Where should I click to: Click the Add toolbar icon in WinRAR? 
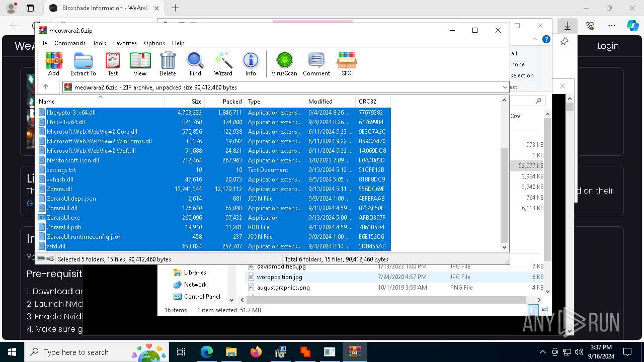54,64
